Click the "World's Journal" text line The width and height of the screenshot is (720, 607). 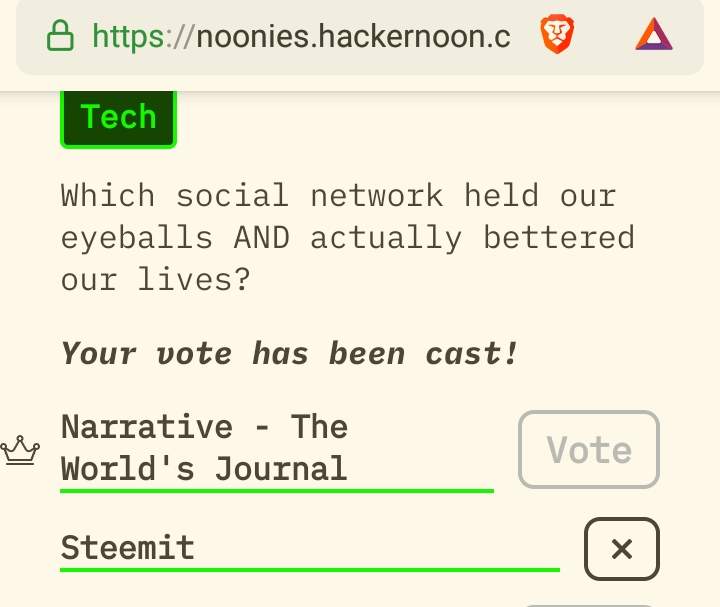[204, 468]
